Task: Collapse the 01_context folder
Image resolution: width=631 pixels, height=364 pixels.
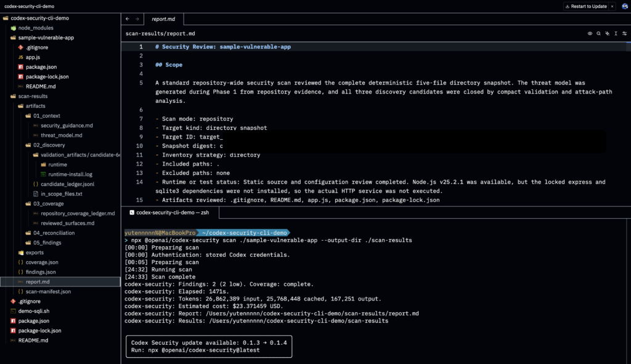Action: pyautogui.click(x=47, y=116)
